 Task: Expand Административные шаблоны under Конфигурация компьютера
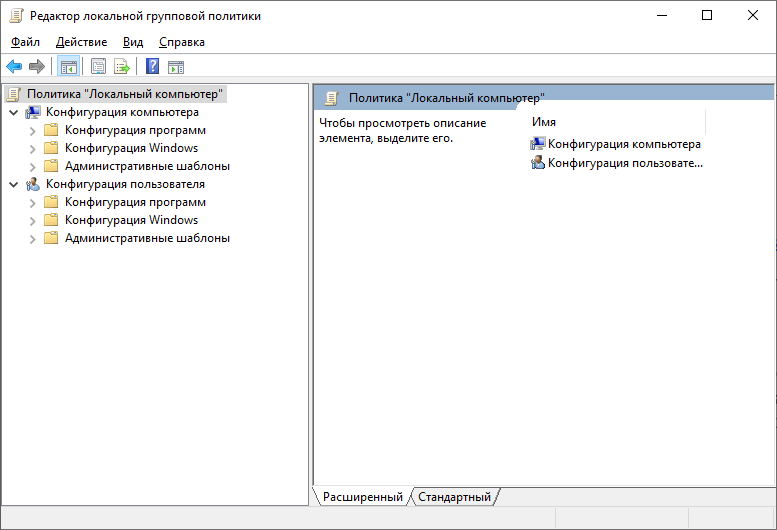(x=32, y=166)
